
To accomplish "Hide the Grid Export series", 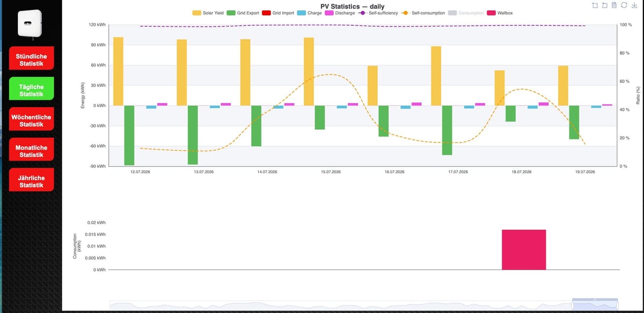I will [243, 13].
